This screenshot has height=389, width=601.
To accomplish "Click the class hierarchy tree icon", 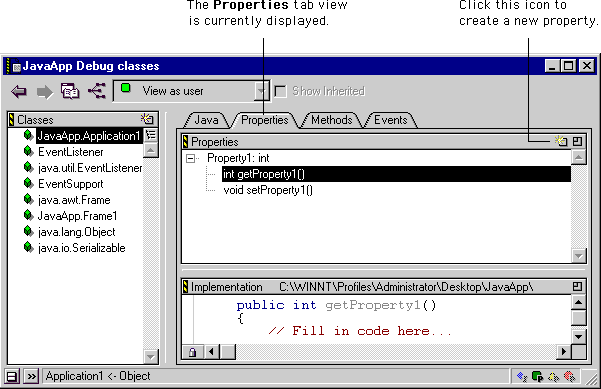I will click(x=97, y=91).
